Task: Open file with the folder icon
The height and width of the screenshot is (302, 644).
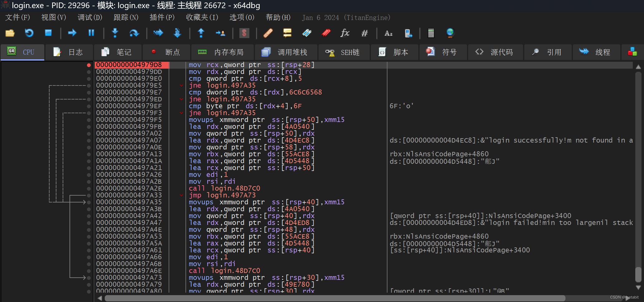Action: [x=10, y=33]
